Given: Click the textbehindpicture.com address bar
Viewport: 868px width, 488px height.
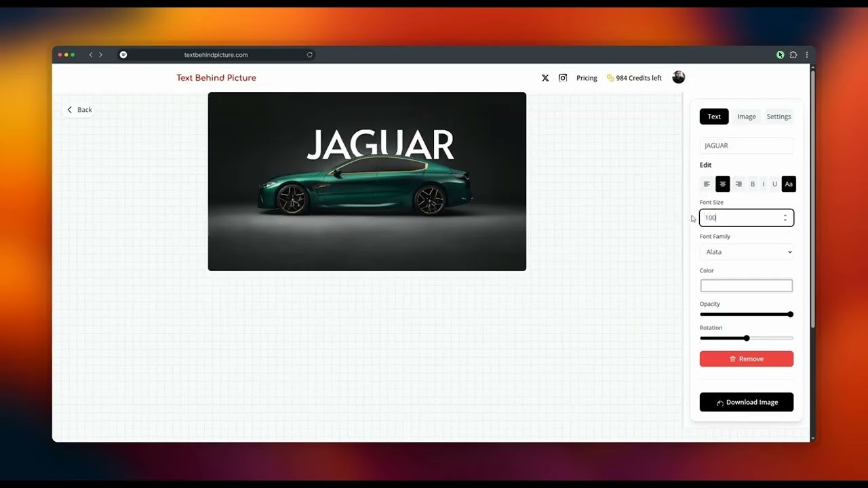Looking at the screenshot, I should [x=216, y=55].
